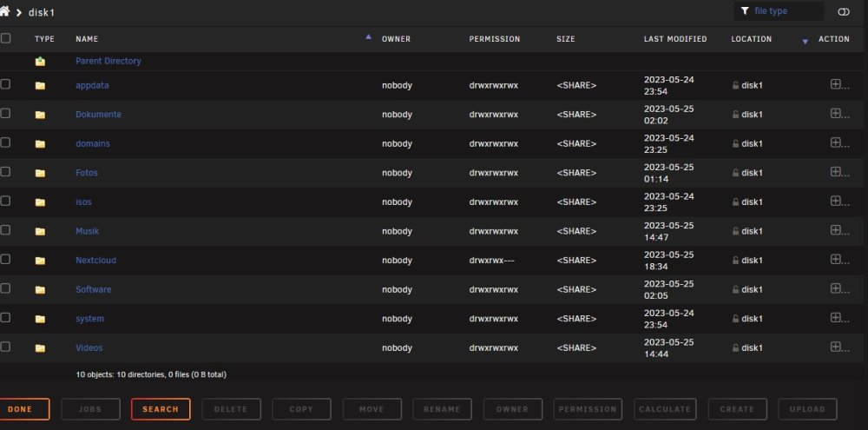This screenshot has width=868, height=430.
Task: Tick the checkbox for system
Action: 5,318
